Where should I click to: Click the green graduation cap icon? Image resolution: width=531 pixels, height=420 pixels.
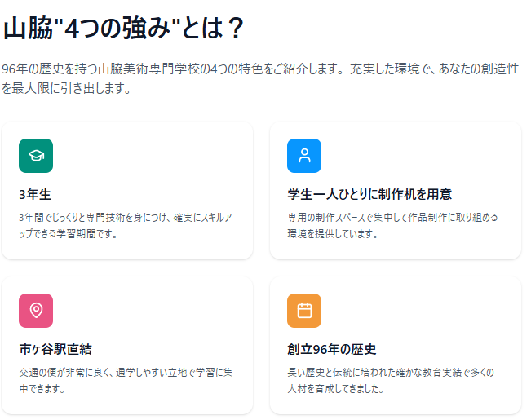click(x=36, y=156)
